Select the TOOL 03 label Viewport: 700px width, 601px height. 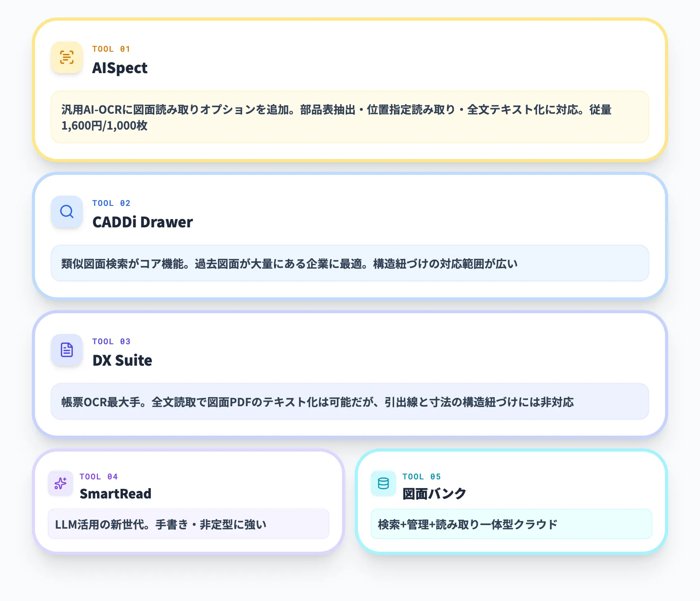tap(111, 341)
